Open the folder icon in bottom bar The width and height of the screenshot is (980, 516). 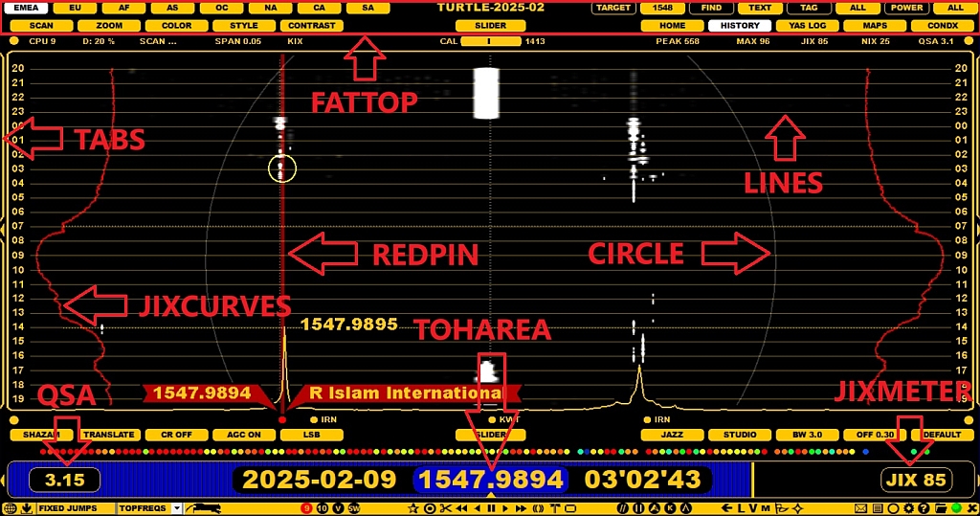pyautogui.click(x=940, y=508)
